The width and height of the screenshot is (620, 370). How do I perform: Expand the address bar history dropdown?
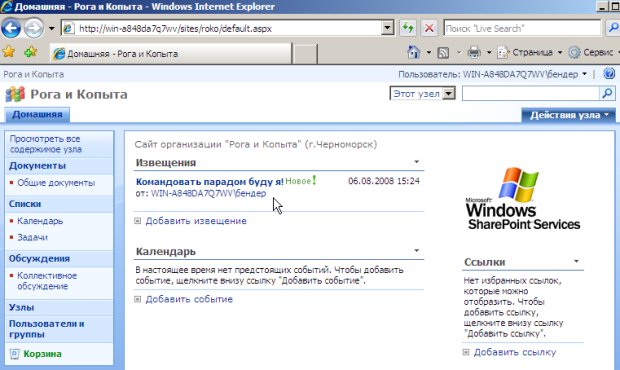coord(388,28)
